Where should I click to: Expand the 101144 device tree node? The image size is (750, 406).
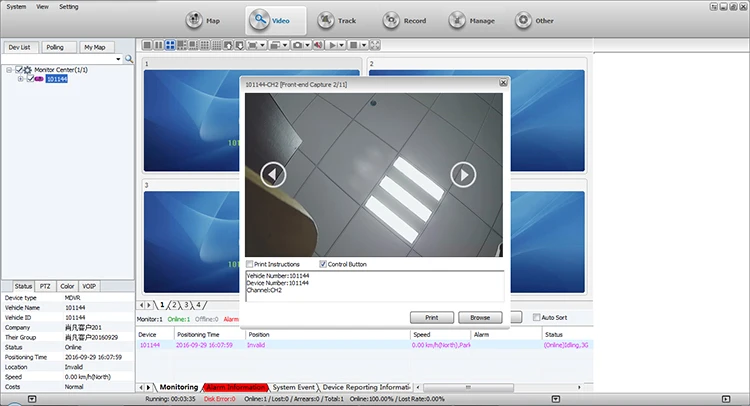pos(22,79)
